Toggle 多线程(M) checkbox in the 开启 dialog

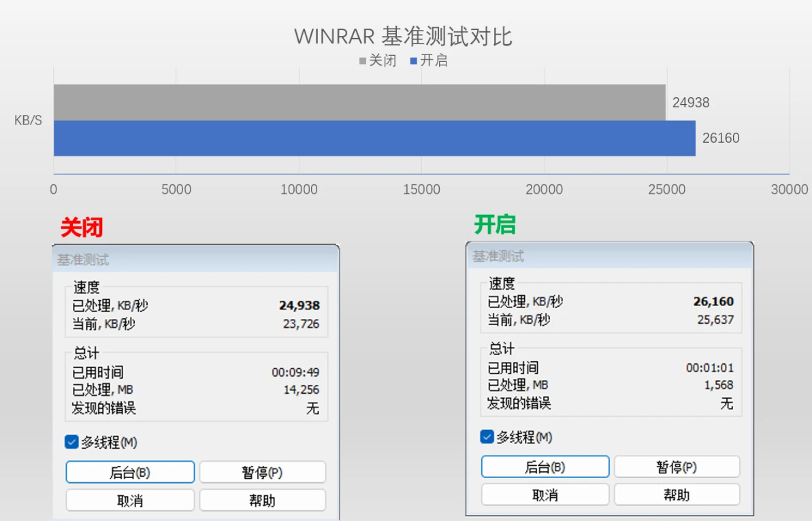click(x=487, y=437)
